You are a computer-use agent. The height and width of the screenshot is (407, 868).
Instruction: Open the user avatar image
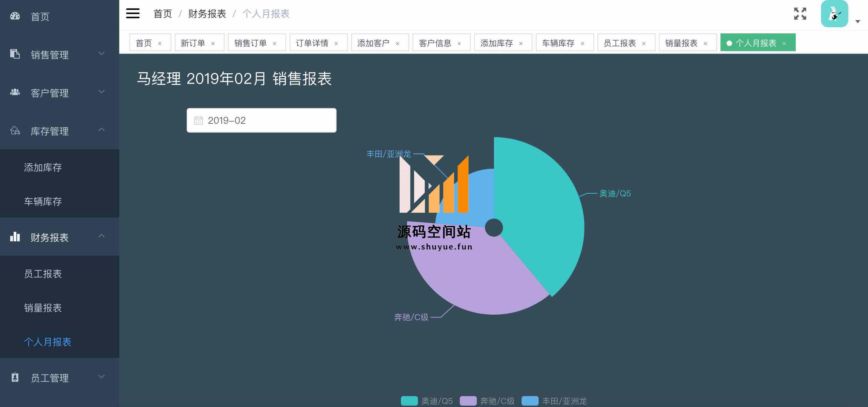pyautogui.click(x=834, y=14)
